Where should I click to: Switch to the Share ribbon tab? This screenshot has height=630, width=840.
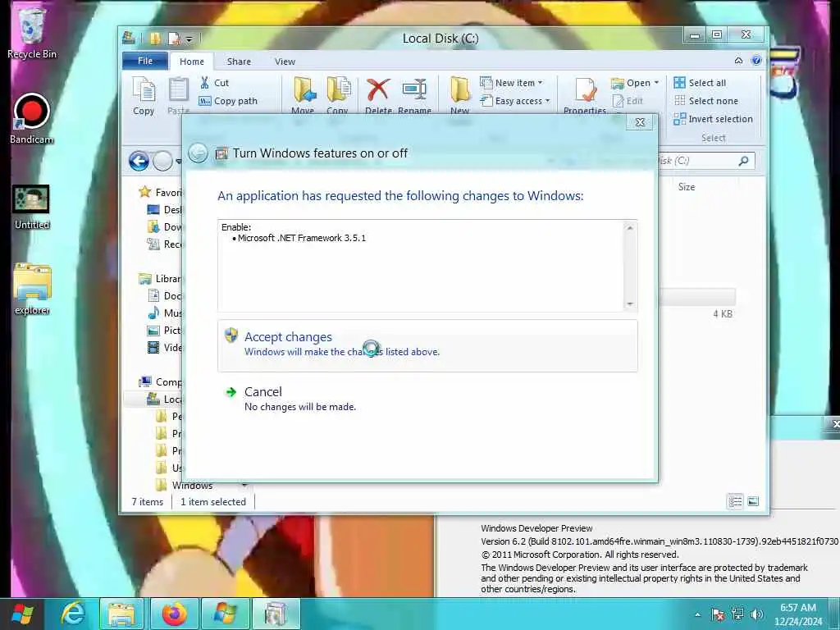tap(239, 62)
